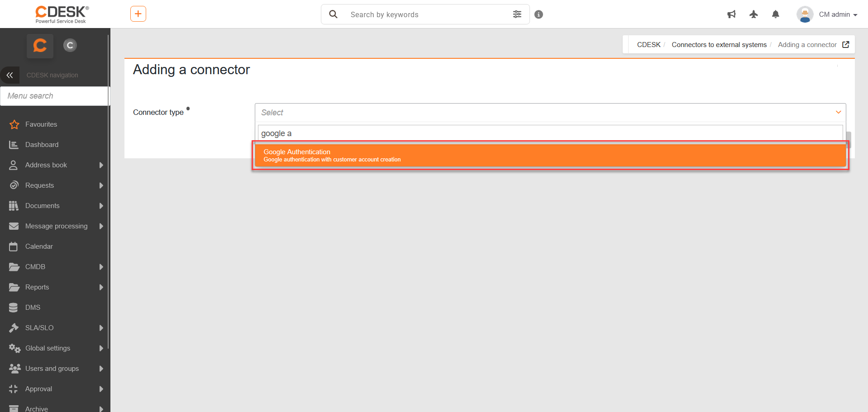Expand the CMDB submenu arrow
868x412 pixels.
pyautogui.click(x=101, y=267)
